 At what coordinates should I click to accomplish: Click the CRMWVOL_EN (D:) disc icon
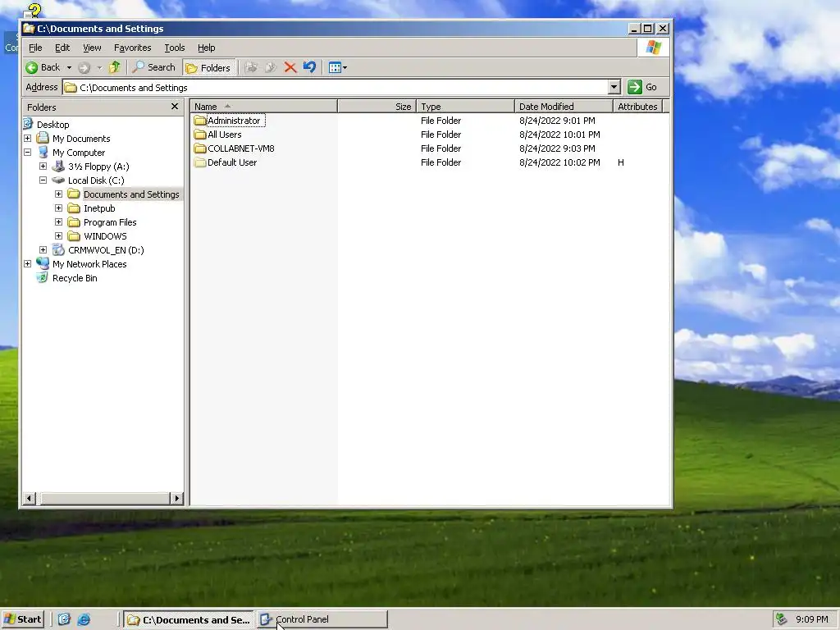(x=58, y=250)
